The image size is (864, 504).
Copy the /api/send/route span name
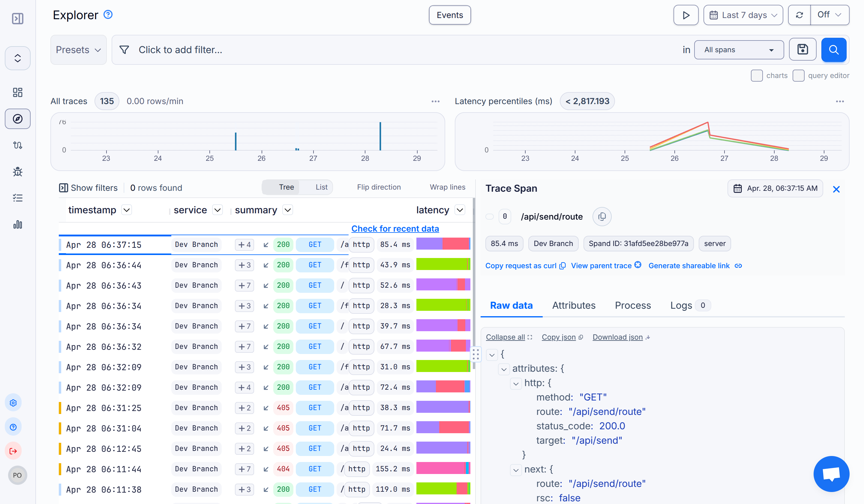coord(602,216)
